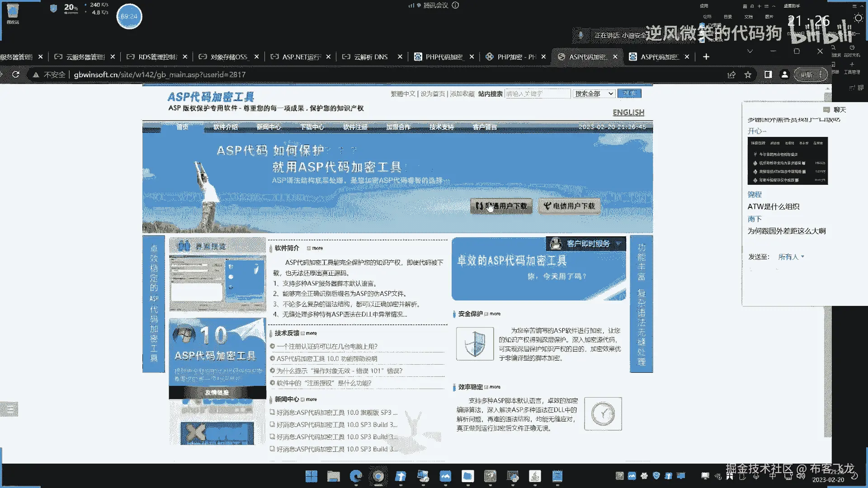Click the share page icon
Viewport: 868px width, 488px height.
pos(731,75)
